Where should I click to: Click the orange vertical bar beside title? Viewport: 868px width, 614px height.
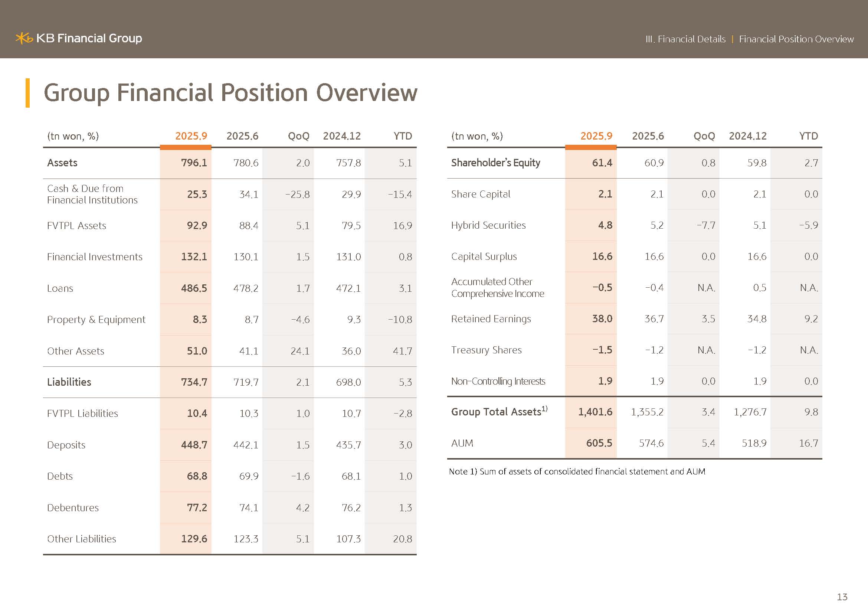(27, 93)
